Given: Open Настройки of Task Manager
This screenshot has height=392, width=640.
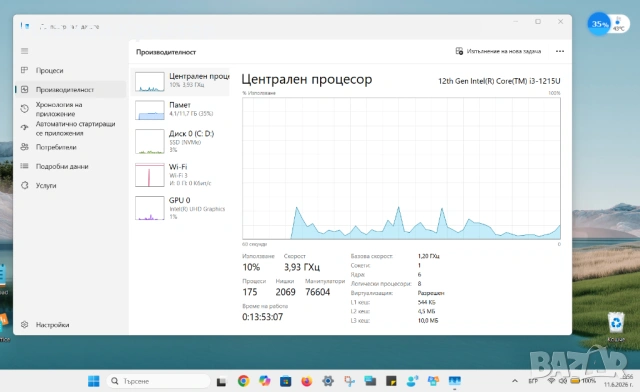Looking at the screenshot, I should (70, 325).
